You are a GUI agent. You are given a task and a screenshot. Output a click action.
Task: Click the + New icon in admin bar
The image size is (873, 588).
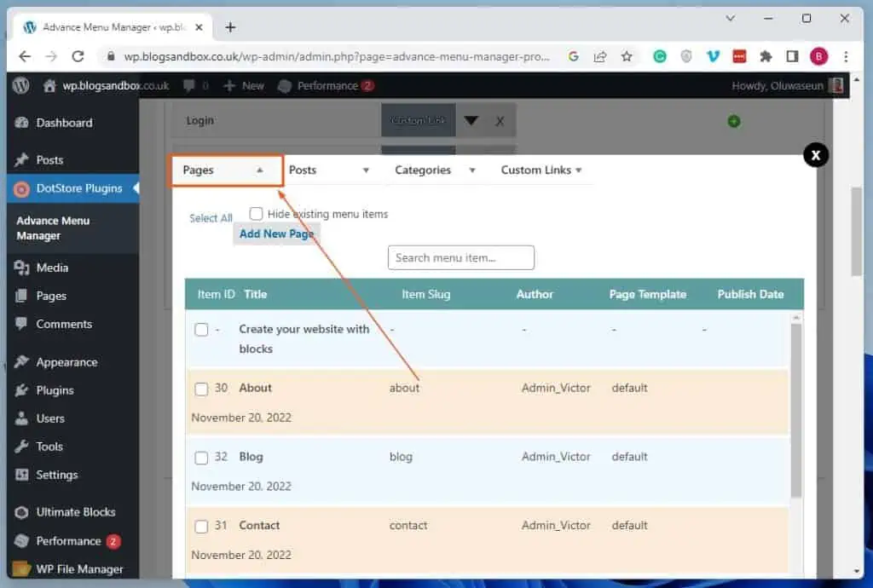[242, 85]
